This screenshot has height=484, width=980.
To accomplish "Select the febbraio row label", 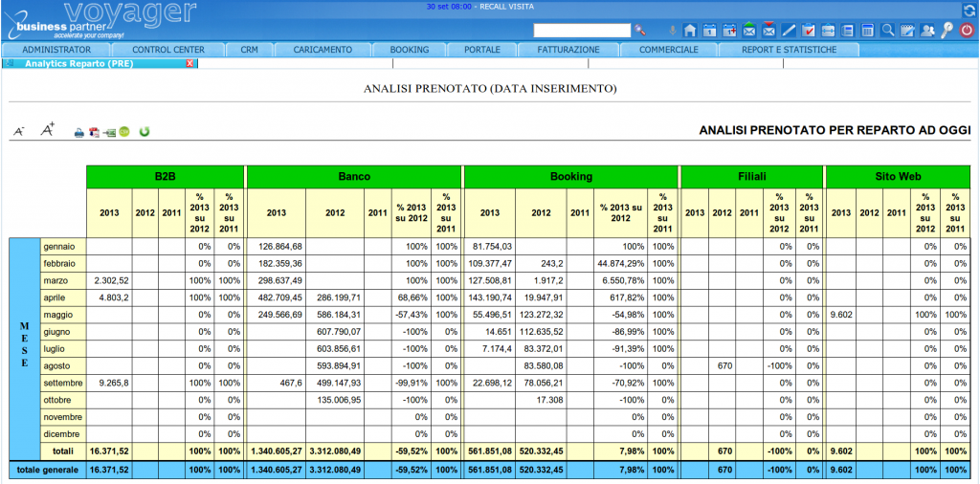I will click(x=62, y=263).
